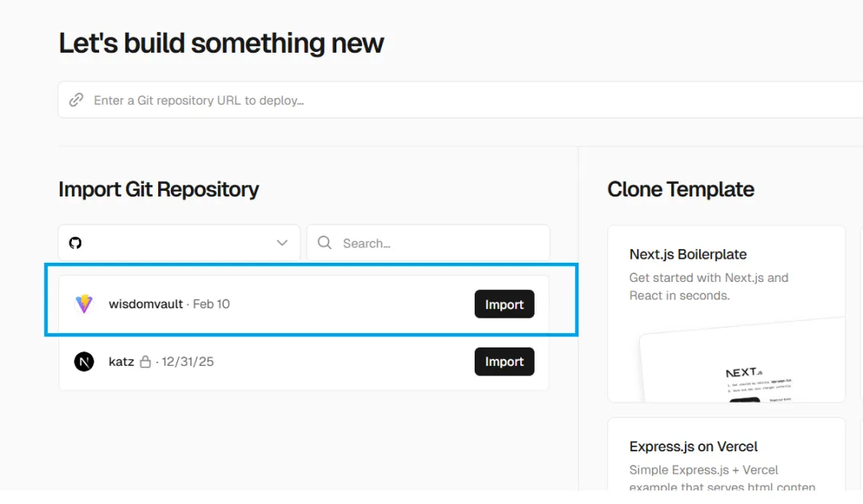Click the GitHub logo in the provider selector
863x504 pixels.
[75, 243]
